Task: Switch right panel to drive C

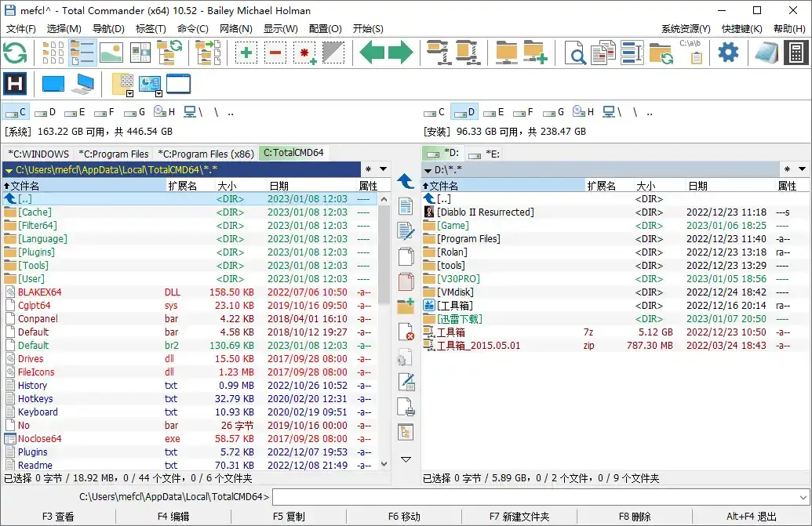Action: point(435,112)
